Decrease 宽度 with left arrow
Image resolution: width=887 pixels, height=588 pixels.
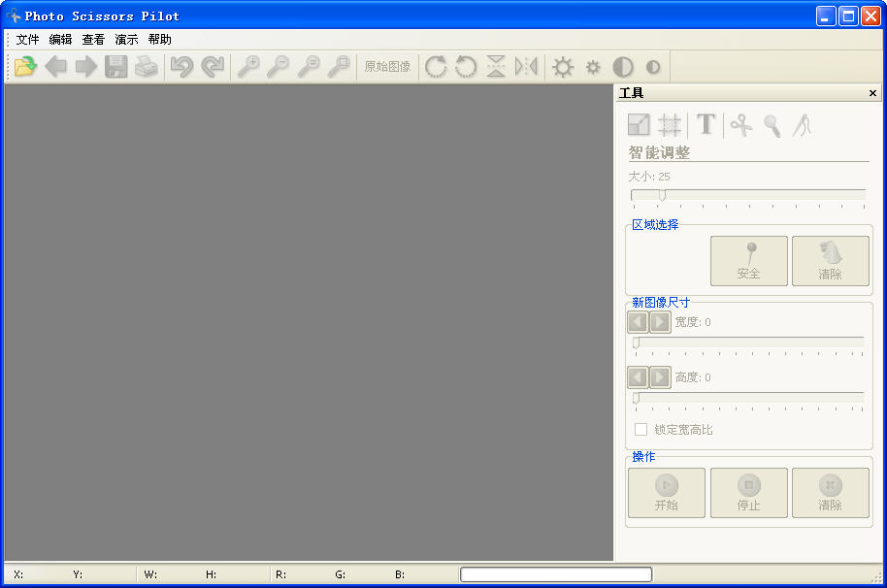[639, 322]
